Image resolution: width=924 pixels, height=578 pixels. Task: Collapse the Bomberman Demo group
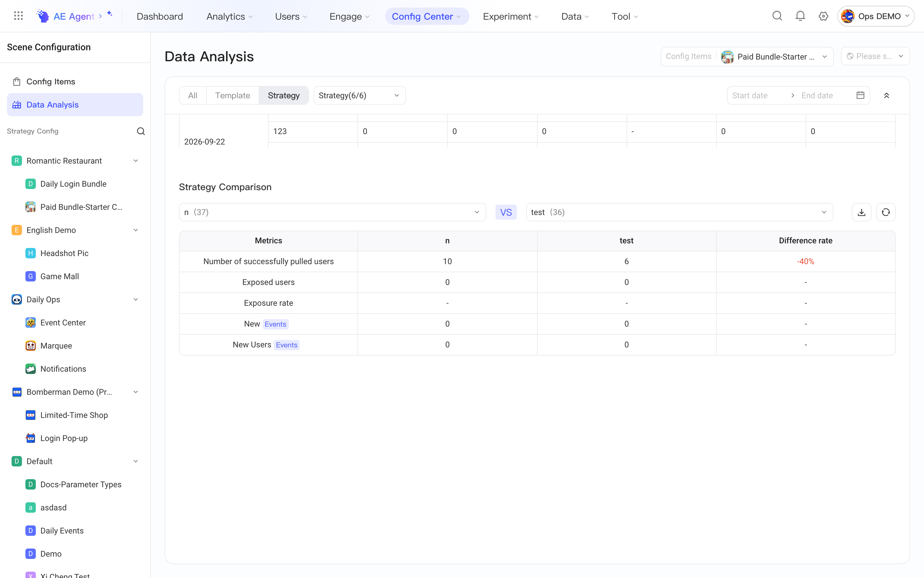coord(135,392)
